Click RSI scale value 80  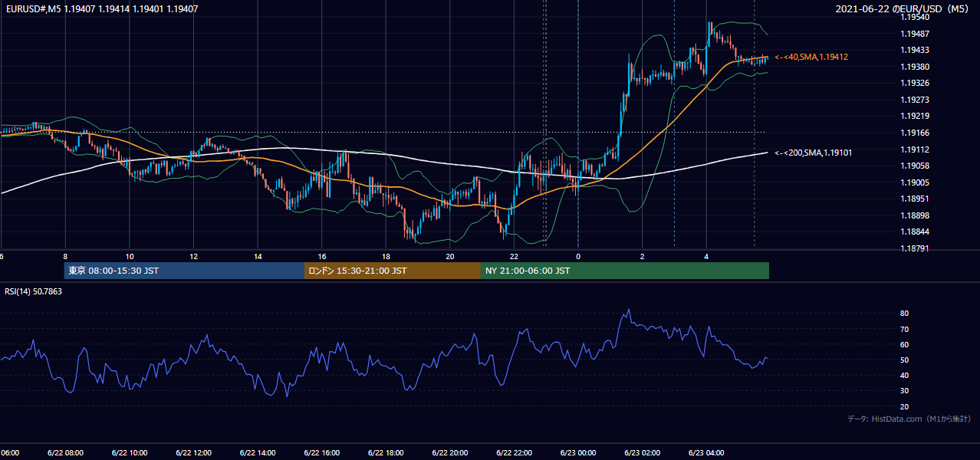point(904,314)
